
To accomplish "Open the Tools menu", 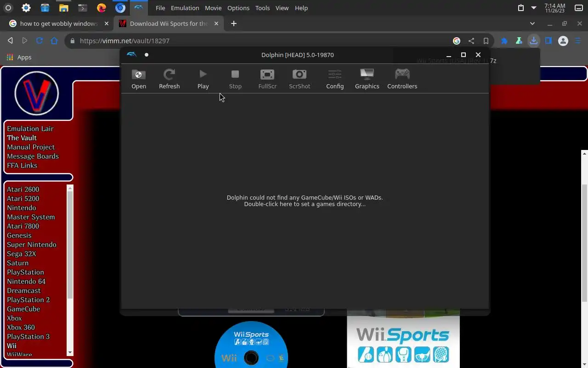I will tap(262, 8).
